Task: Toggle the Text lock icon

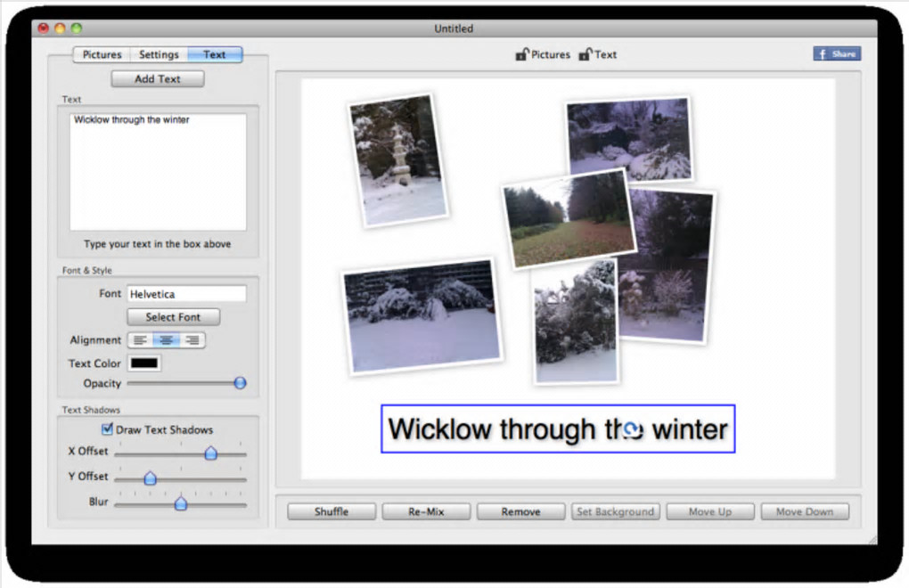Action: (x=586, y=54)
